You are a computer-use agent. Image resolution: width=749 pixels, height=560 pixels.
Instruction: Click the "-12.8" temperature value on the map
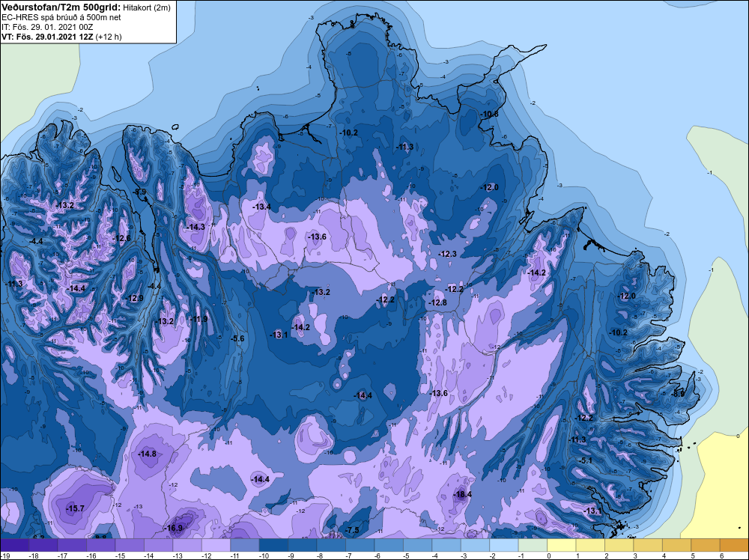click(x=437, y=302)
